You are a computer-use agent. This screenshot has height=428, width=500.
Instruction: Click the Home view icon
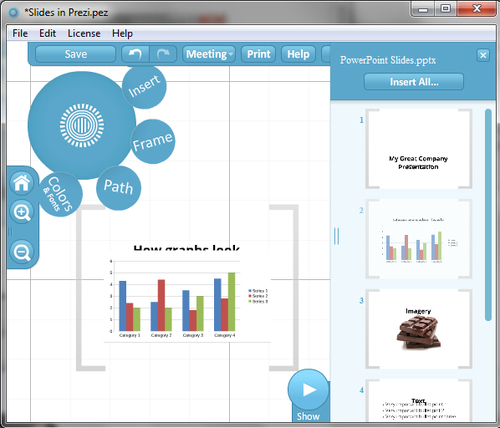tap(22, 183)
